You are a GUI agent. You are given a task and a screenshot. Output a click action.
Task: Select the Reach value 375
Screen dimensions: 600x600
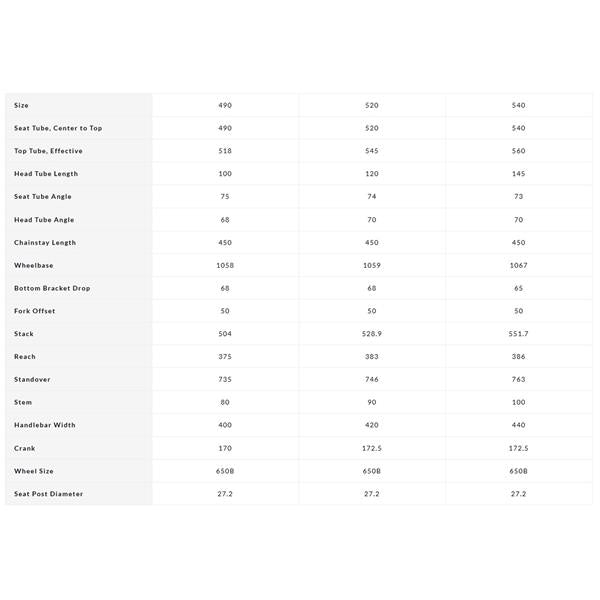click(225, 357)
